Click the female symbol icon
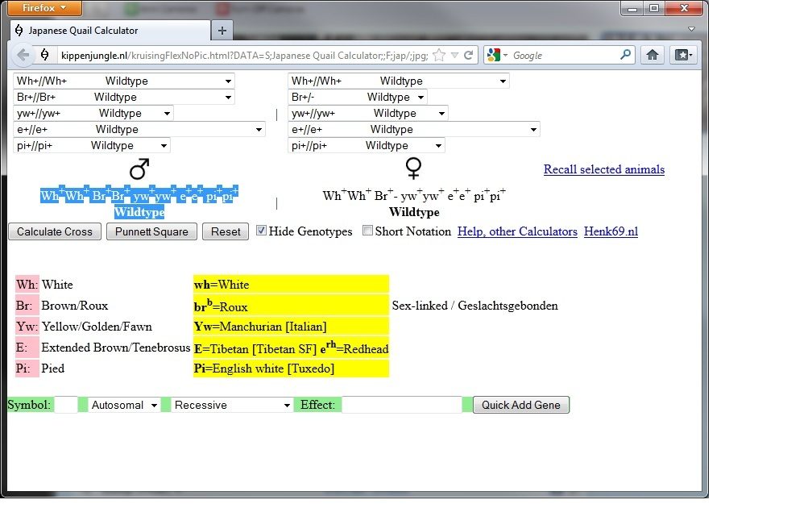Screen dimensions: 812x508 [414, 168]
